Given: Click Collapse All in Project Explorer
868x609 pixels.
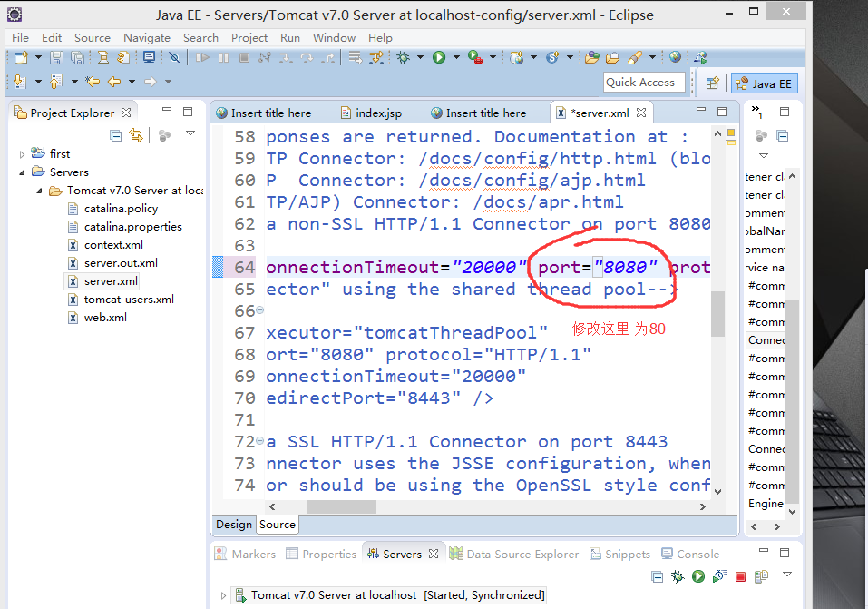Looking at the screenshot, I should pos(116,135).
